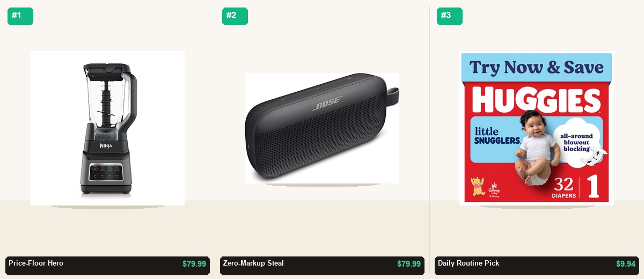This screenshot has height=279, width=644.
Task: Click the $9.94 diaper price
Action: click(x=626, y=264)
